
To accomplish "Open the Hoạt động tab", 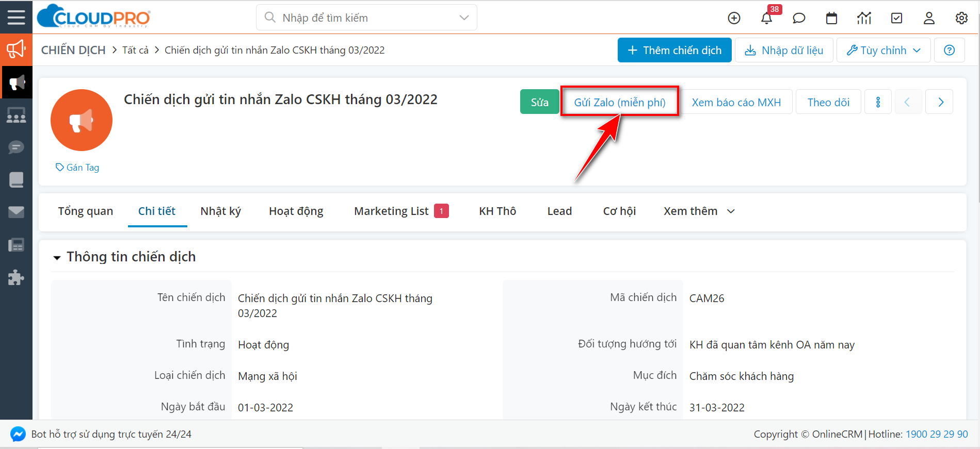I will [296, 211].
